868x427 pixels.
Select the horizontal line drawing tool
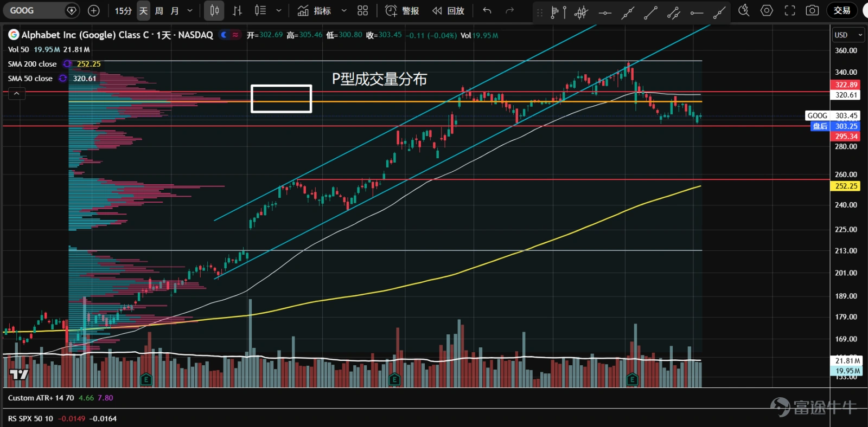point(605,12)
